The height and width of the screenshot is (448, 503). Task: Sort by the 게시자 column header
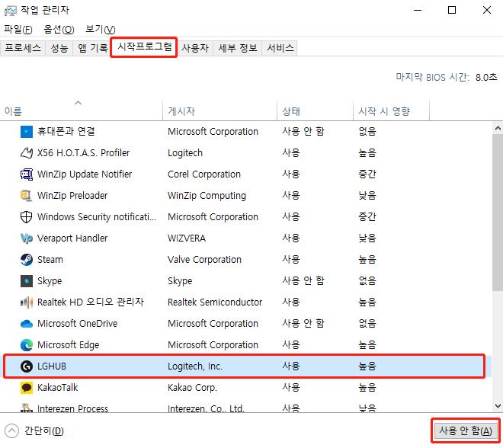click(x=219, y=111)
